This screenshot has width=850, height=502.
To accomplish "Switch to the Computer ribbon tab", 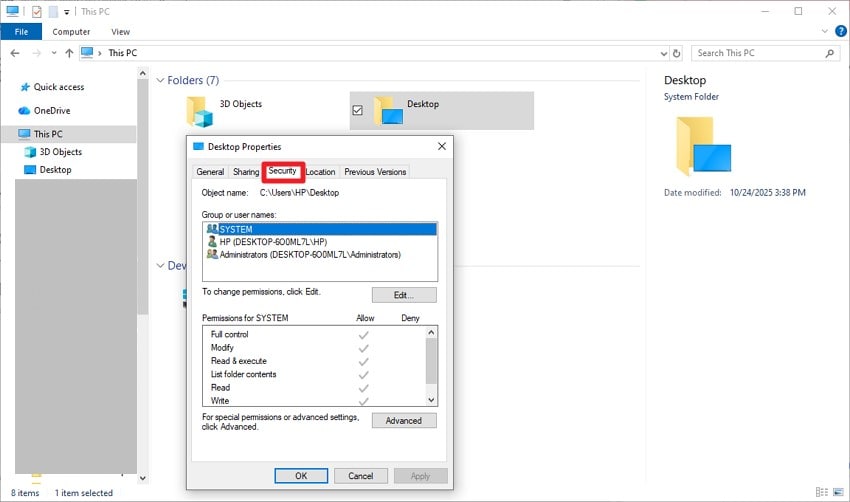I will (71, 32).
